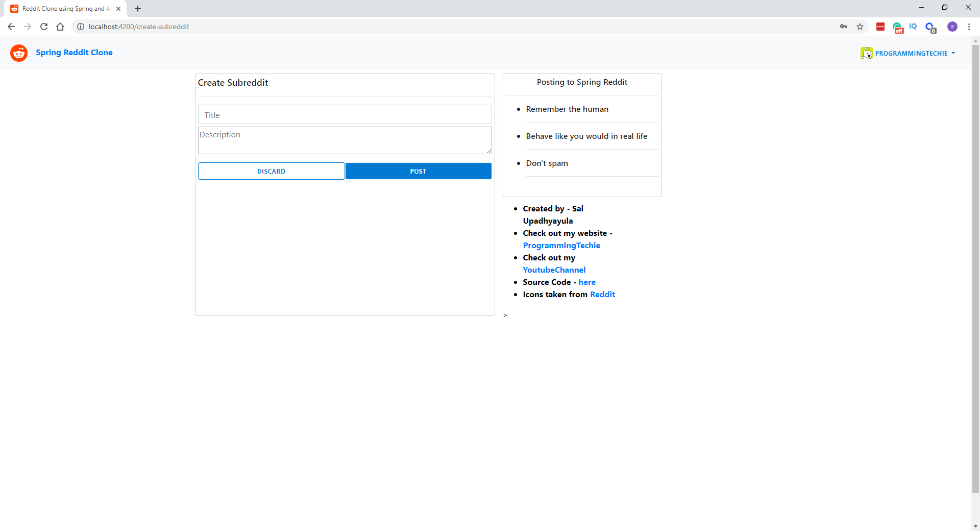Bookmark this page with the star icon
Viewport: 980px width, 531px height.
click(860, 27)
